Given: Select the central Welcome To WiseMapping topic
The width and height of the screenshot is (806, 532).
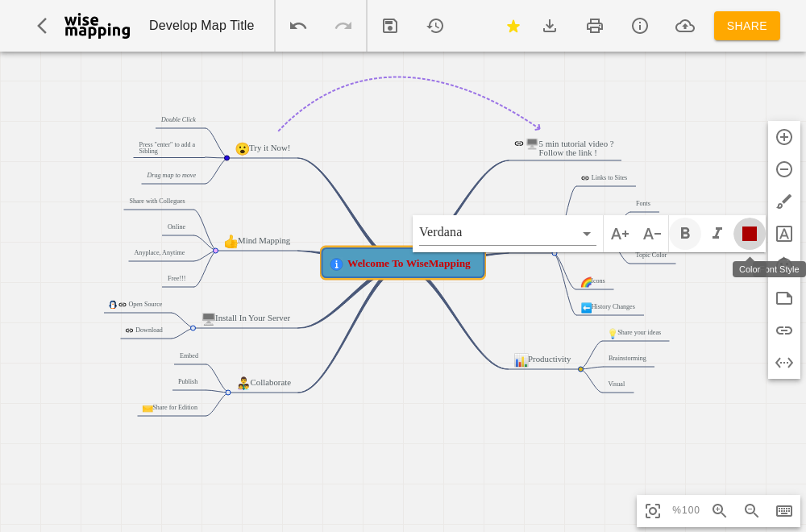Looking at the screenshot, I should tap(402, 263).
